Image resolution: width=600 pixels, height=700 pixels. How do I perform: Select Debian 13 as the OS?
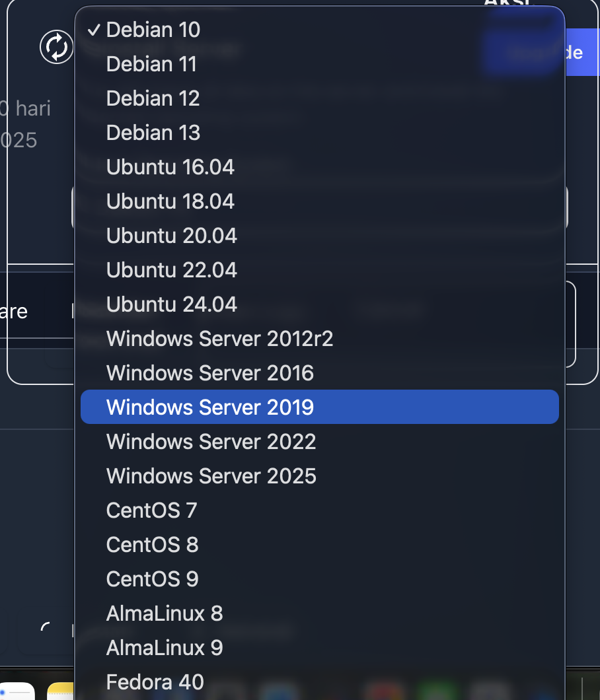pyautogui.click(x=153, y=133)
